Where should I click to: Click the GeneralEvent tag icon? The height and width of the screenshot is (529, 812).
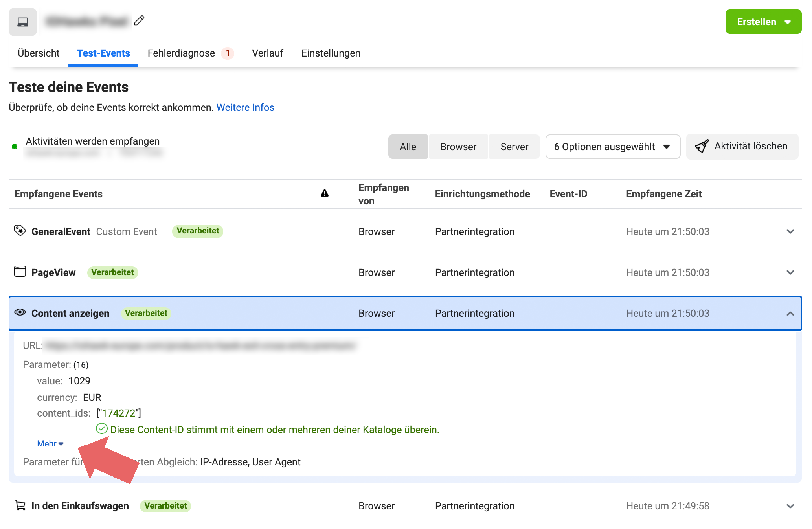[x=20, y=230]
